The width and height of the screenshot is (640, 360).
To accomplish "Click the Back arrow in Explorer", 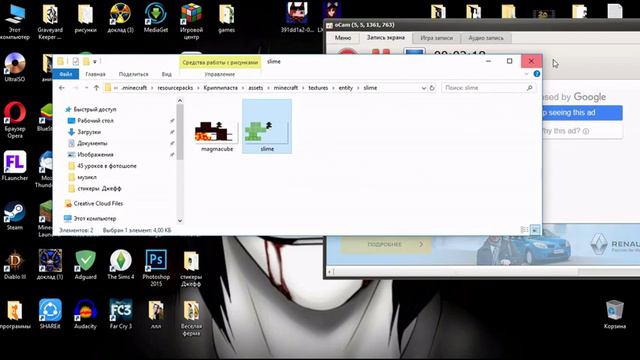I will tap(62, 88).
